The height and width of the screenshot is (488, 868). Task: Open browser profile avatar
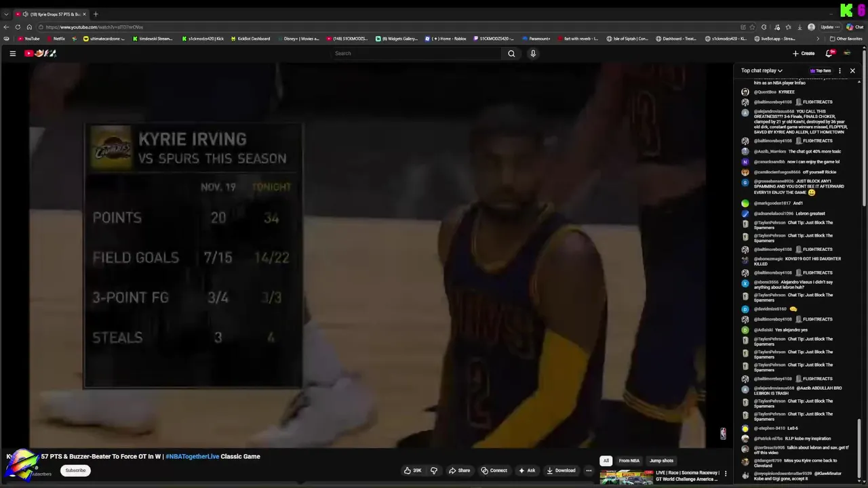811,27
